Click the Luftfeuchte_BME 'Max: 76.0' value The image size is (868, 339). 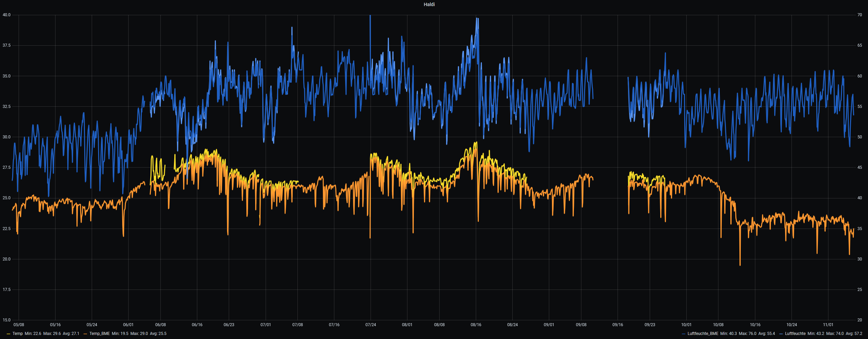(748, 334)
